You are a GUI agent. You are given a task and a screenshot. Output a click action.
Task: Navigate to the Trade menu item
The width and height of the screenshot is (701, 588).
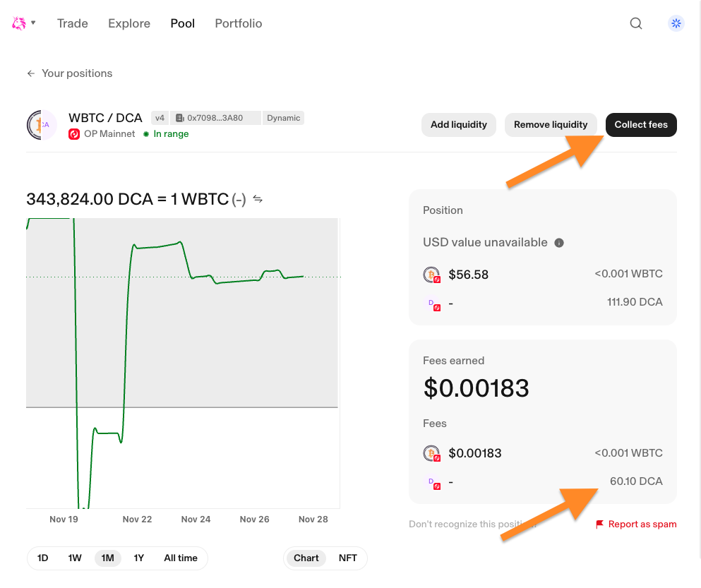point(72,23)
